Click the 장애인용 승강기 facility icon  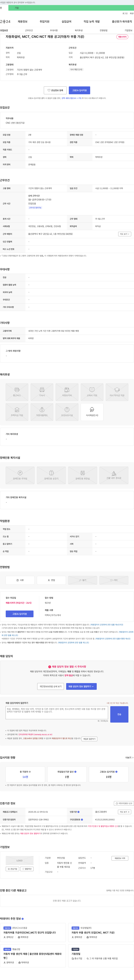(x=51, y=475)
